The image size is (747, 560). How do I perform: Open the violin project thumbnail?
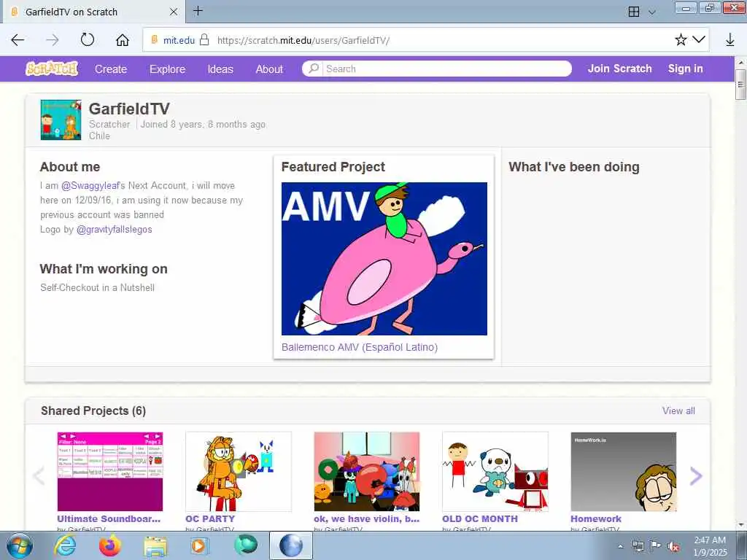(367, 472)
